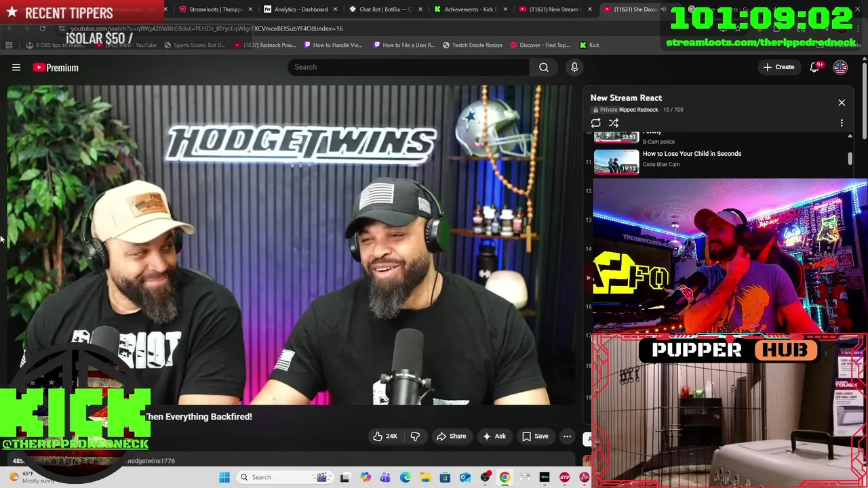Open 'How to File a User R...' bookmark
The image size is (868, 488).
pos(404,45)
